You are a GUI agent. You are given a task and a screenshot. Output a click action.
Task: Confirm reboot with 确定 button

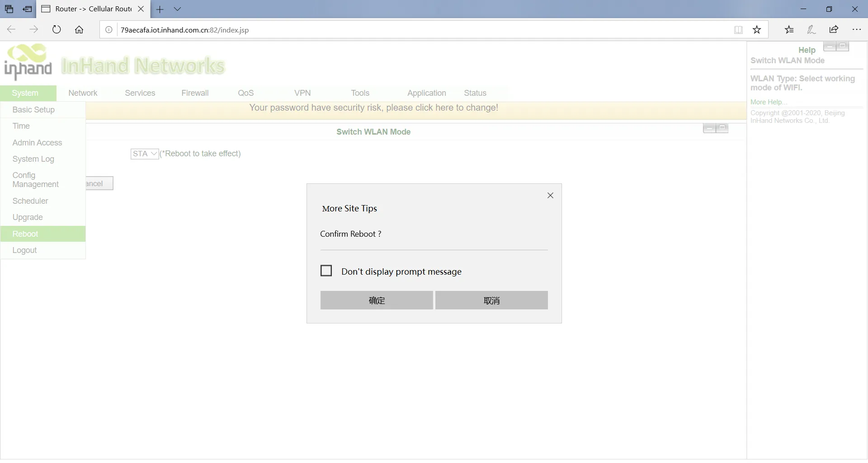pos(377,300)
